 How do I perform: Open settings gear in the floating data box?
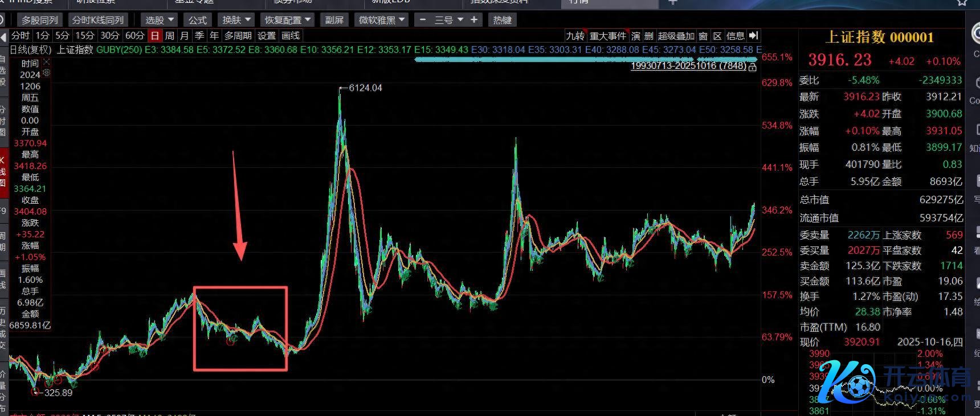point(47,73)
